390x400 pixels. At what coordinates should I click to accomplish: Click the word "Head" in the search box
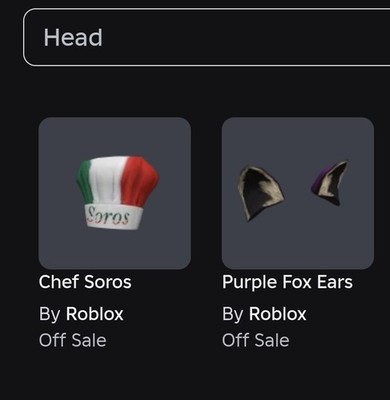tap(73, 37)
